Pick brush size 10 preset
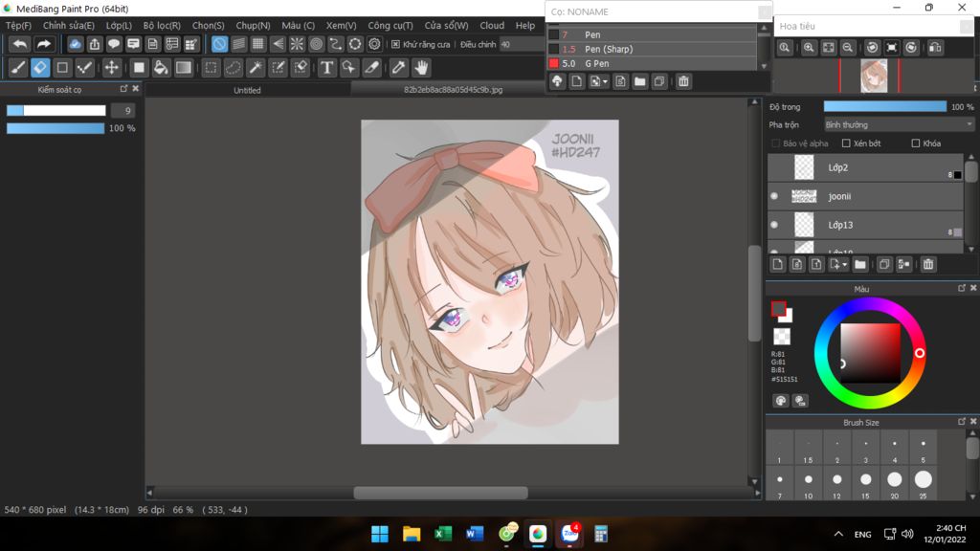Image resolution: width=980 pixels, height=551 pixels. (x=808, y=483)
